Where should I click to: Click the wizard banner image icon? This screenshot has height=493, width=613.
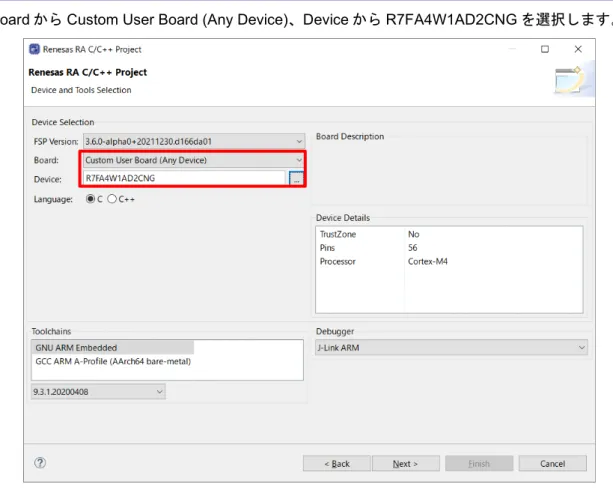(569, 80)
